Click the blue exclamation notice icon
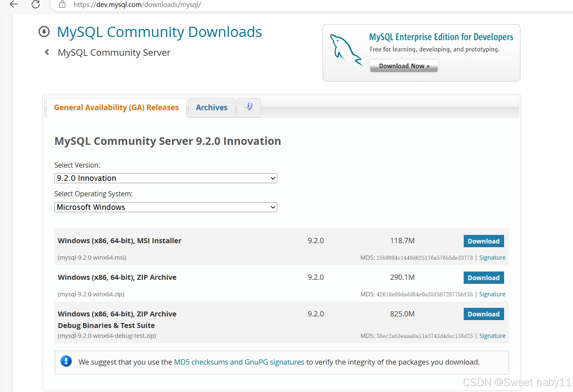This screenshot has width=573, height=392. click(x=66, y=361)
